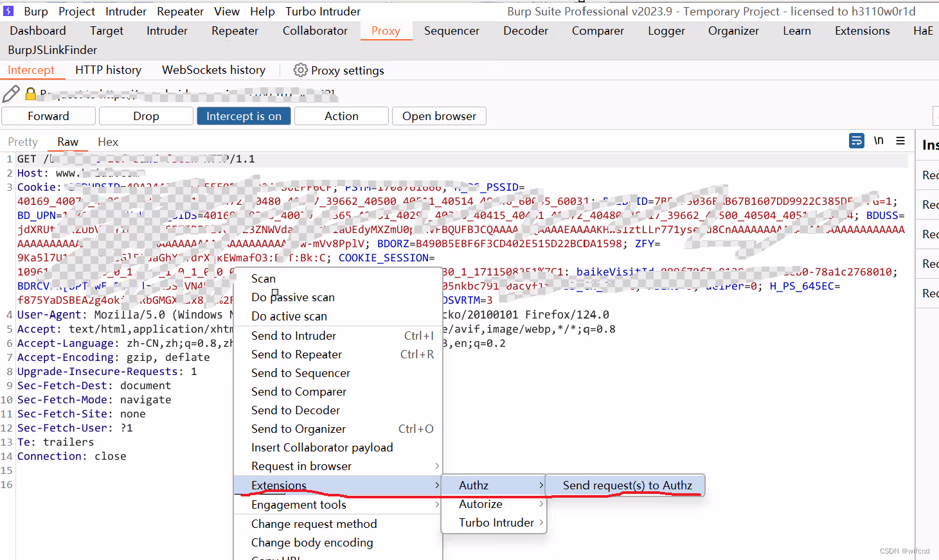
Task: Open the editor hamburger menu
Action: coord(900,141)
